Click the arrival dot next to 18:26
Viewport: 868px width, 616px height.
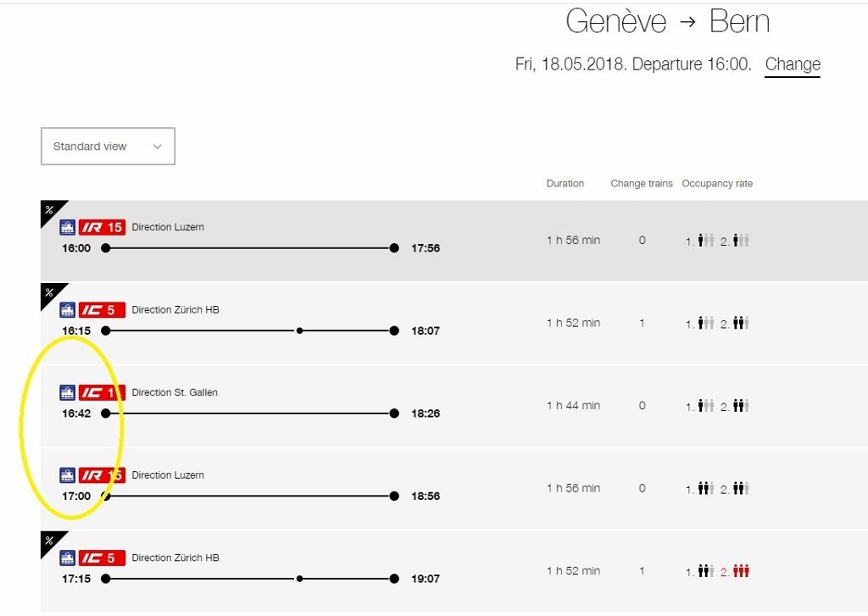pos(393,413)
